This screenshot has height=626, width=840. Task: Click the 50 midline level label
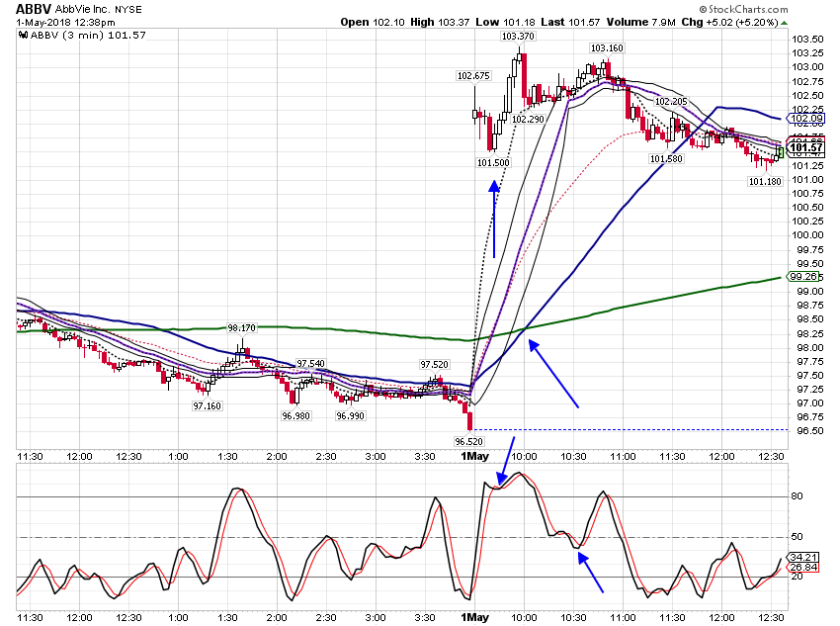pos(798,536)
